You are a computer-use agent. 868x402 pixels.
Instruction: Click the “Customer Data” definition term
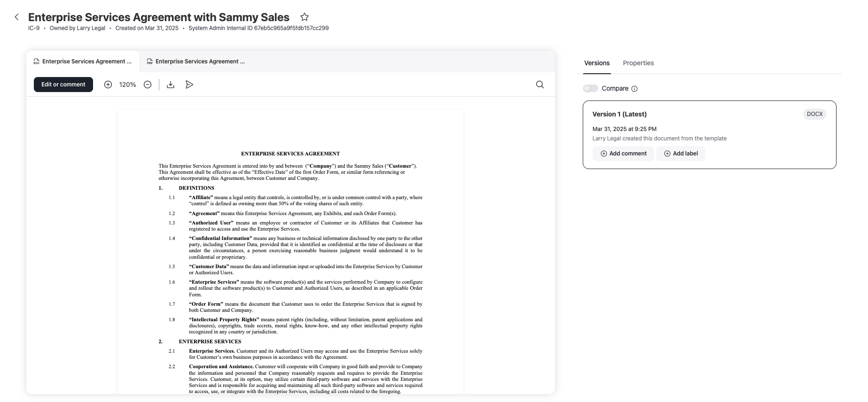pos(209,267)
